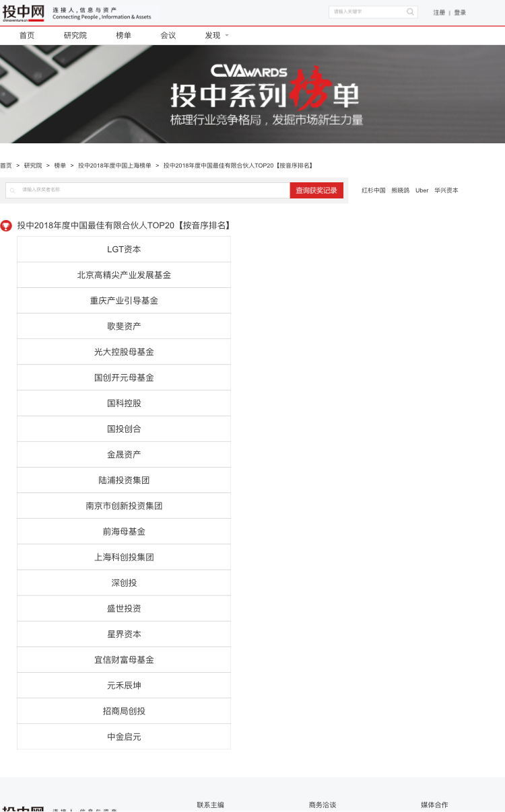Click the award winner name input field

(x=147, y=190)
